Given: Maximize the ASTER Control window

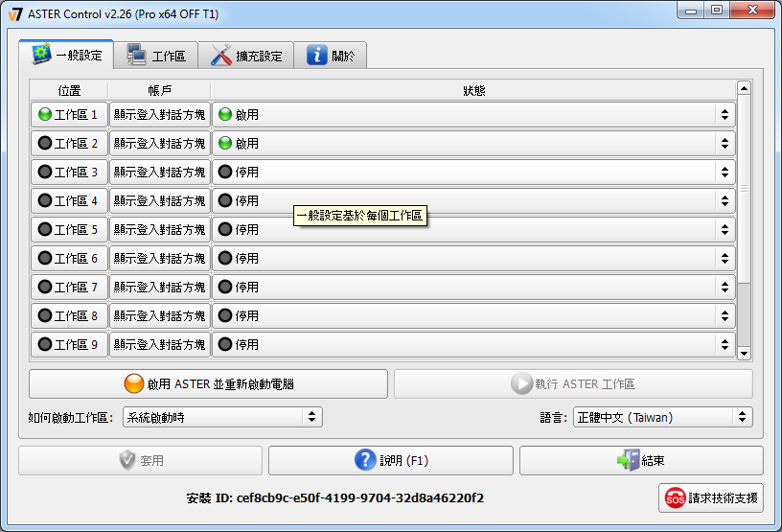Looking at the screenshot, I should point(717,11).
